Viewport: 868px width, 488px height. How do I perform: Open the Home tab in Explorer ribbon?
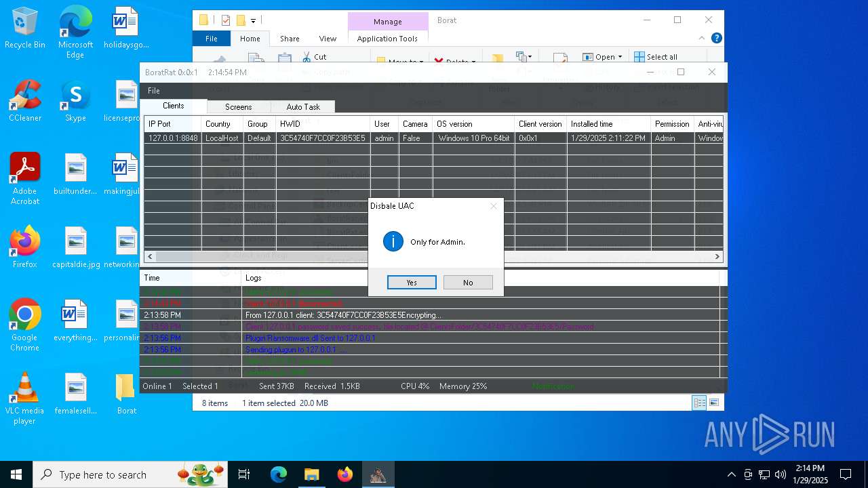[x=250, y=39]
